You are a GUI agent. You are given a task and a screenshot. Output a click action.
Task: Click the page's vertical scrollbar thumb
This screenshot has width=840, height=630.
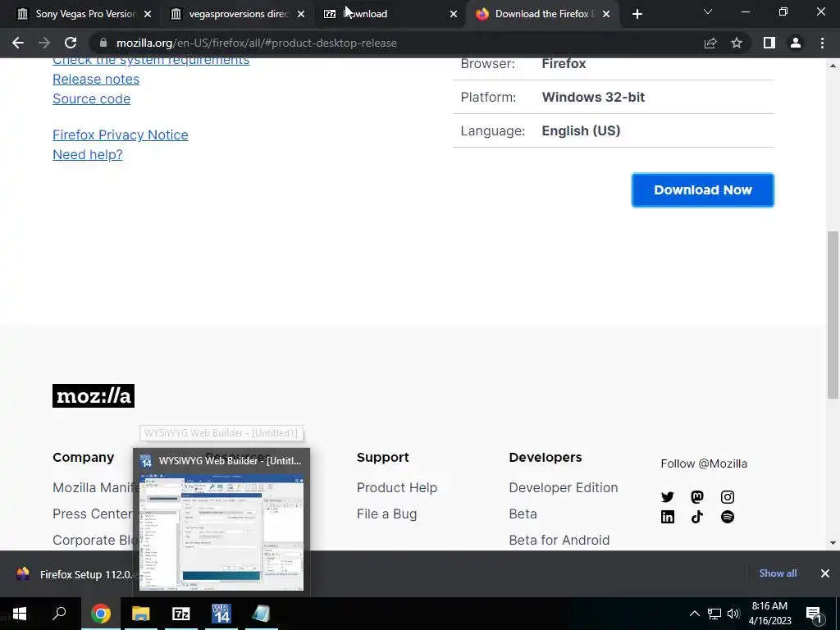[x=833, y=314]
